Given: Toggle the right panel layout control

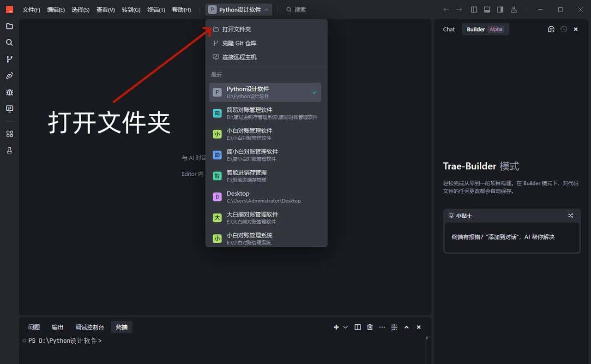Looking at the screenshot, I should 500,9.
